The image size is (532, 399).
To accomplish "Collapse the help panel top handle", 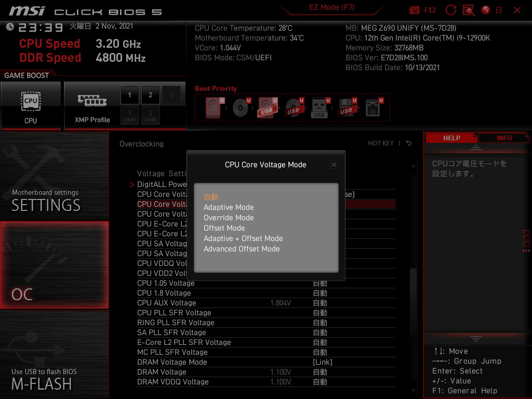I will click(x=476, y=148).
